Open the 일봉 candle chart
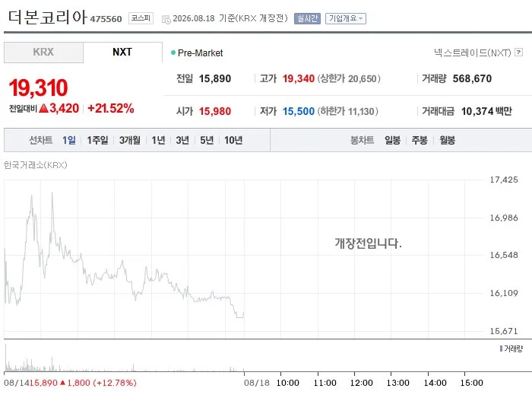 click(x=392, y=140)
